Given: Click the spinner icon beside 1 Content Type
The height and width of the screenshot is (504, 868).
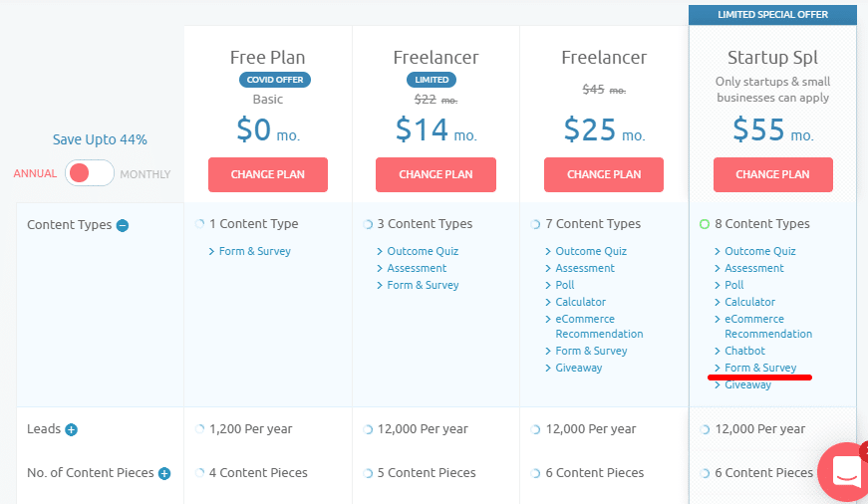Looking at the screenshot, I should click(200, 224).
